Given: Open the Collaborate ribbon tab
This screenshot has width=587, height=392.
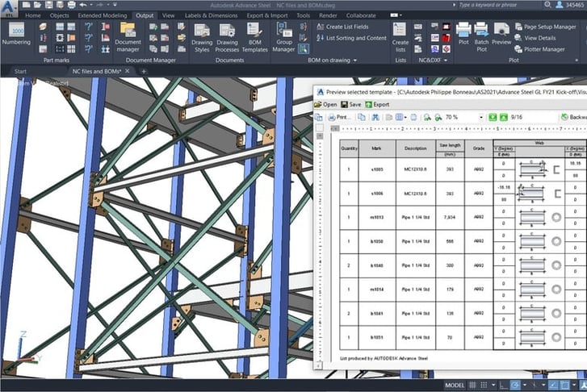Looking at the screenshot, I should coord(361,15).
